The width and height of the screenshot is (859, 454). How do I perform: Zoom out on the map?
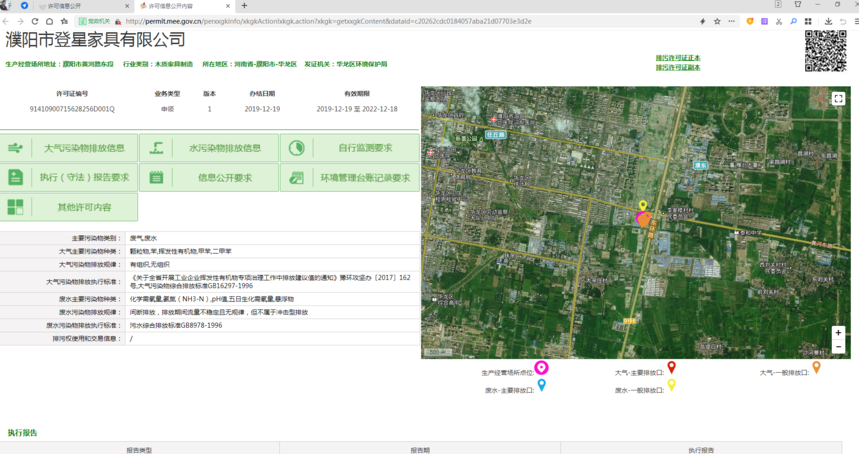click(x=838, y=347)
